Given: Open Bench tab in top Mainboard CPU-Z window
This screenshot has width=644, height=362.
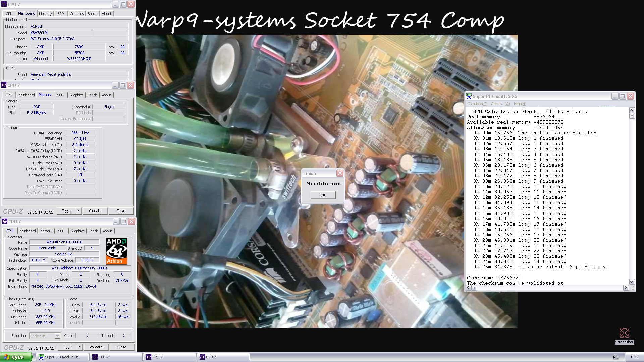Looking at the screenshot, I should click(93, 14).
